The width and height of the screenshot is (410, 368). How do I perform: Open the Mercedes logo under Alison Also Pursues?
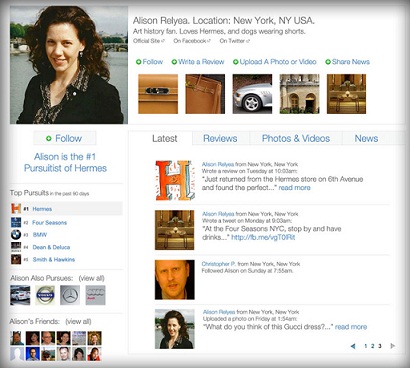coord(70,295)
